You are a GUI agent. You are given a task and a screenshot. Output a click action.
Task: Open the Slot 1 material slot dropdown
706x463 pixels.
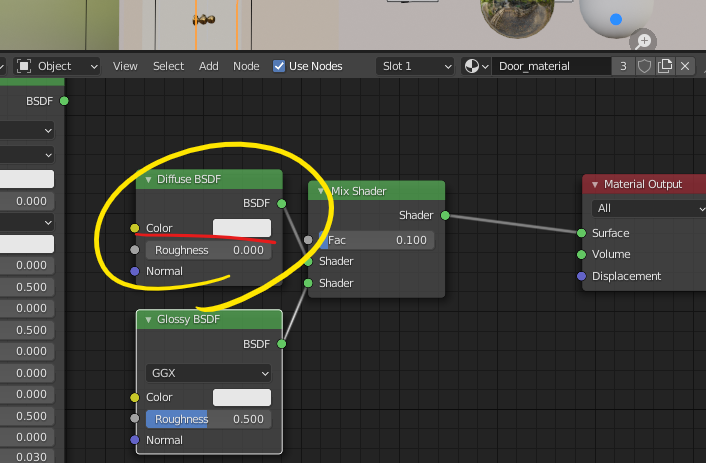click(415, 66)
